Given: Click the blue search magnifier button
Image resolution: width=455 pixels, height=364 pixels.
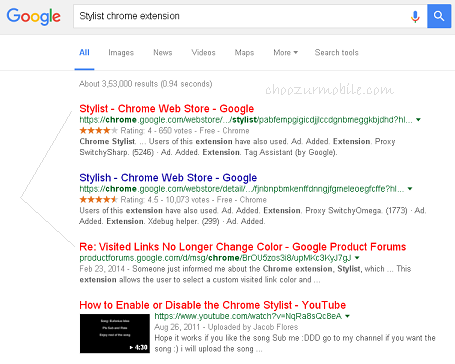Looking at the screenshot, I should click(439, 16).
